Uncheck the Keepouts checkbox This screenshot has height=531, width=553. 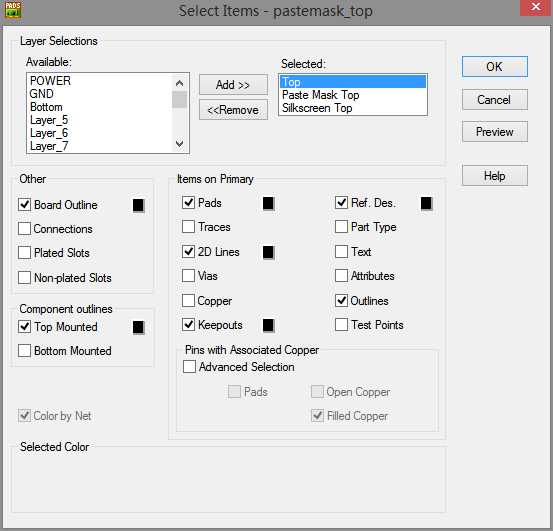[x=188, y=324]
